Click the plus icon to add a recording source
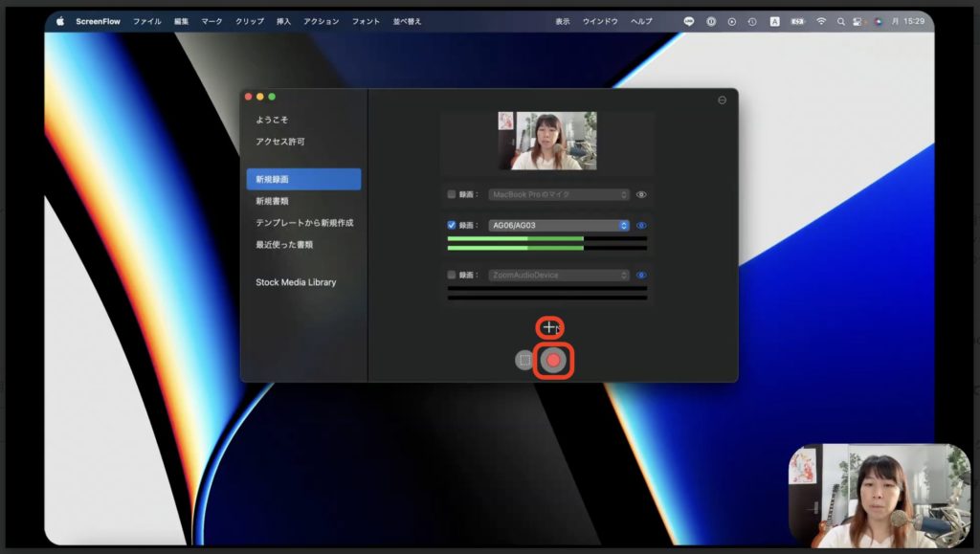This screenshot has width=980, height=554. click(548, 327)
